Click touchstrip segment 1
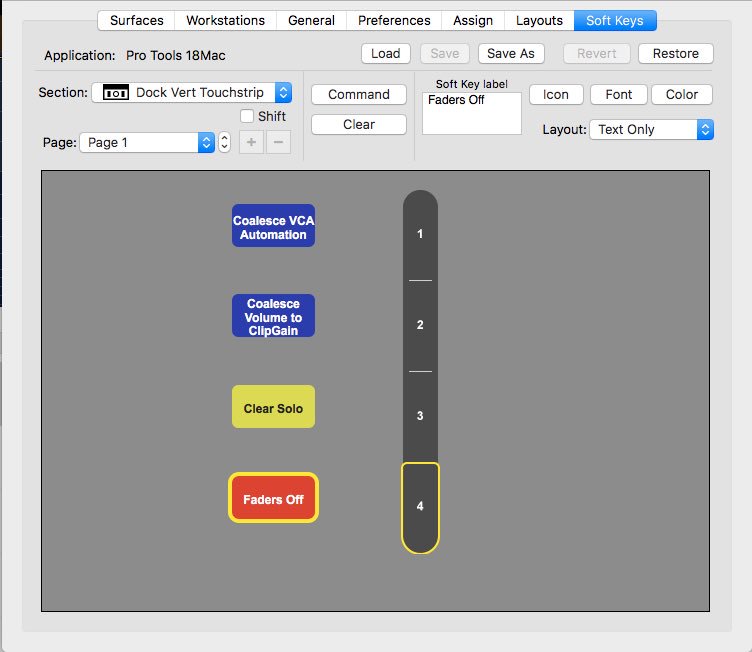The width and height of the screenshot is (752, 652). click(420, 235)
